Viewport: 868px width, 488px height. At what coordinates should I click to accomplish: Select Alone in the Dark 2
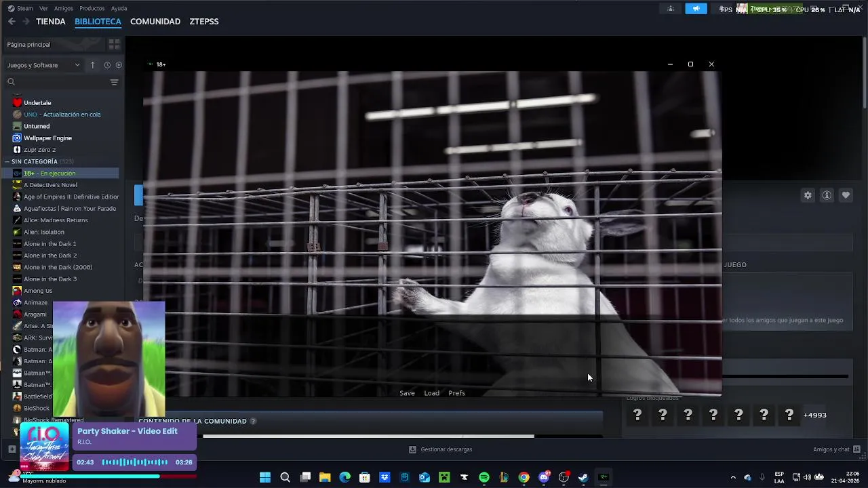coord(50,256)
